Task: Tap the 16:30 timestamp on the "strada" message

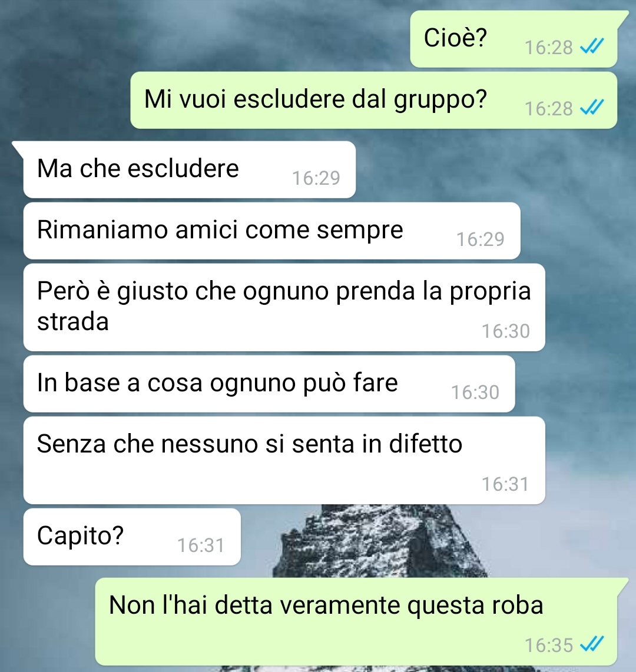Action: pyautogui.click(x=506, y=331)
